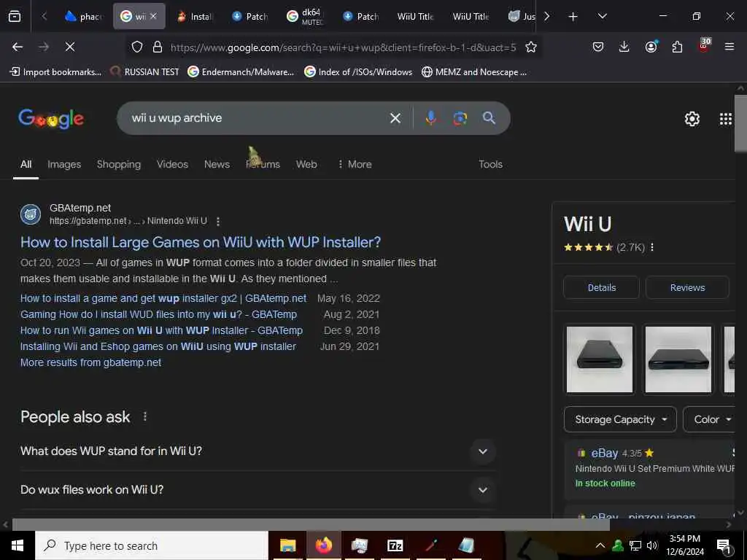Open Firefox account menu
The width and height of the screenshot is (747, 560).
[651, 47]
